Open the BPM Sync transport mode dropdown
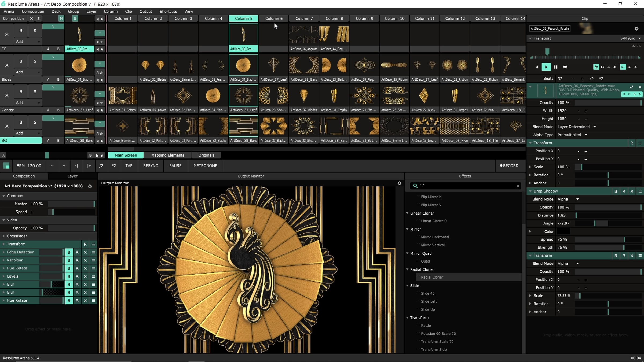 click(630, 38)
